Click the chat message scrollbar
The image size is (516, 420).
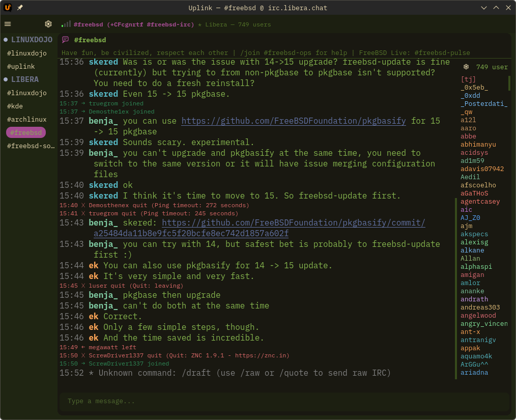point(456,288)
